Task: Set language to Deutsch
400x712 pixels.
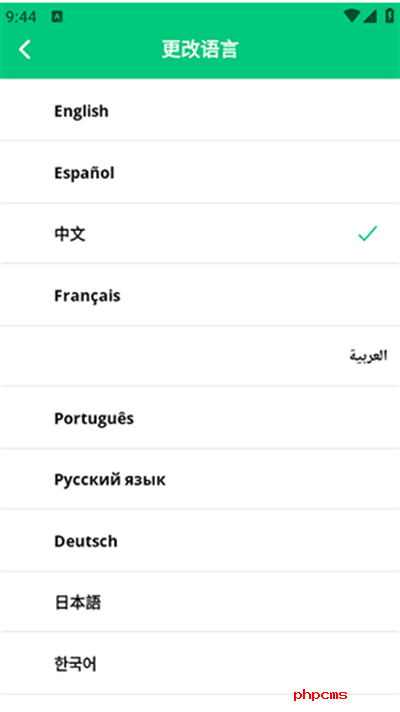Action: 200,540
